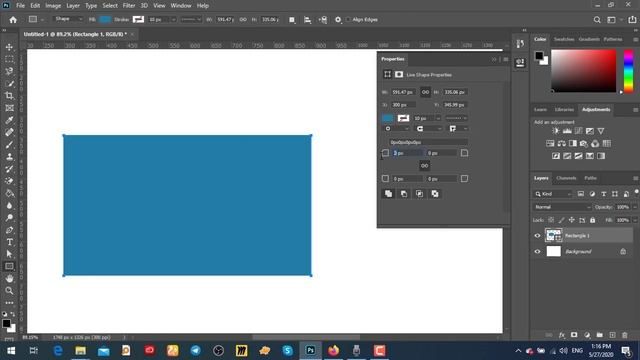Toggle lock transparent pixels
This screenshot has width=640, height=360.
551,220
